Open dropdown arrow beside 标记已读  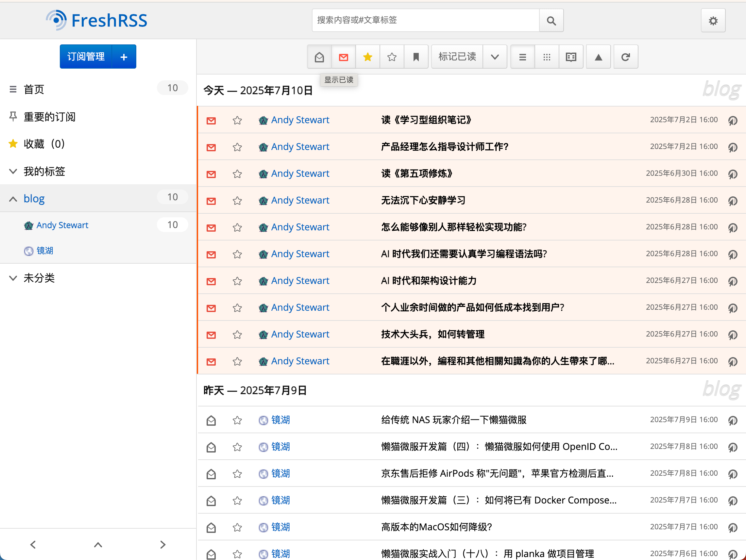pos(494,57)
